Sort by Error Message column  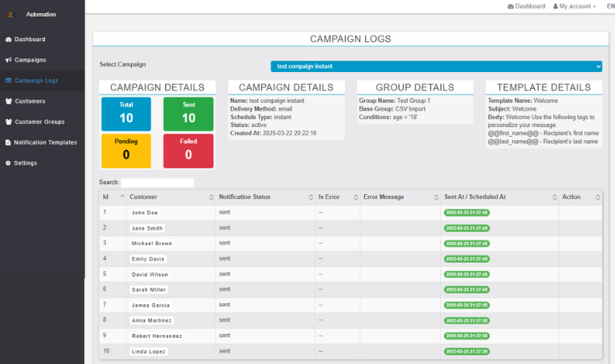pyautogui.click(x=400, y=197)
